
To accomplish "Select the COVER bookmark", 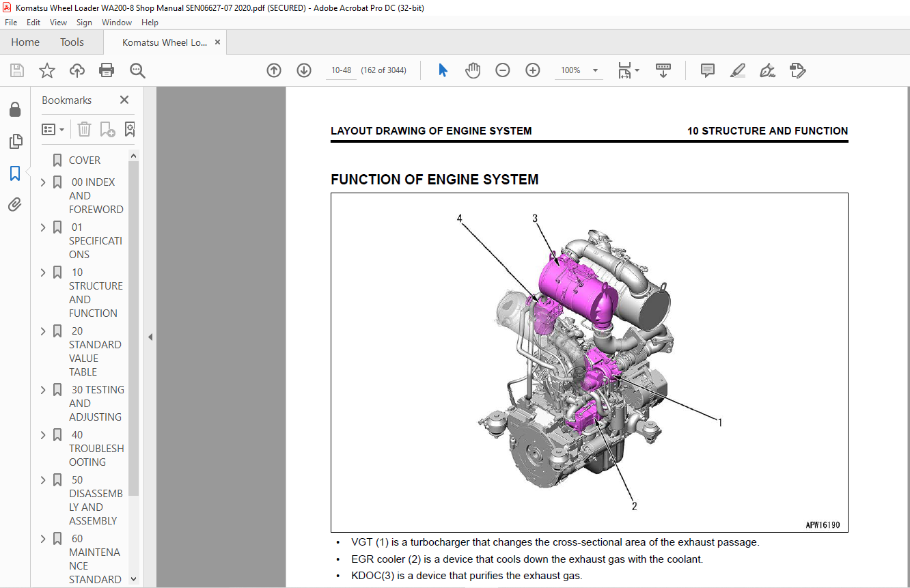I will (x=85, y=160).
